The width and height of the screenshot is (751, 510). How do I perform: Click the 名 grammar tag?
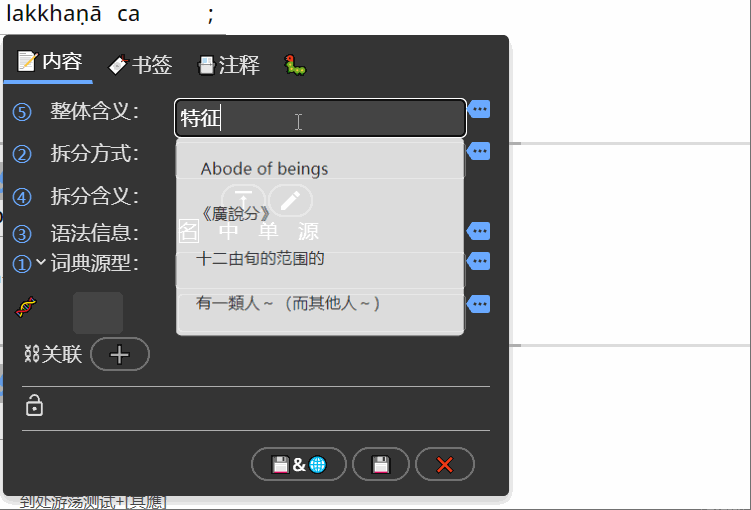(x=189, y=231)
